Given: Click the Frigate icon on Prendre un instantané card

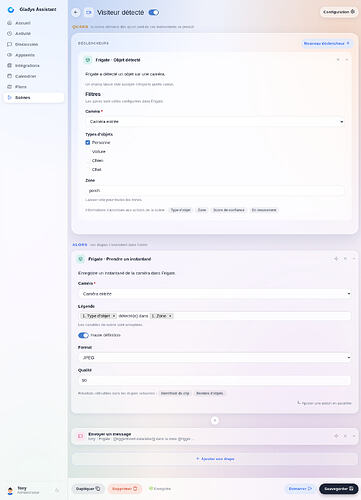Looking at the screenshot, I should pos(80,259).
